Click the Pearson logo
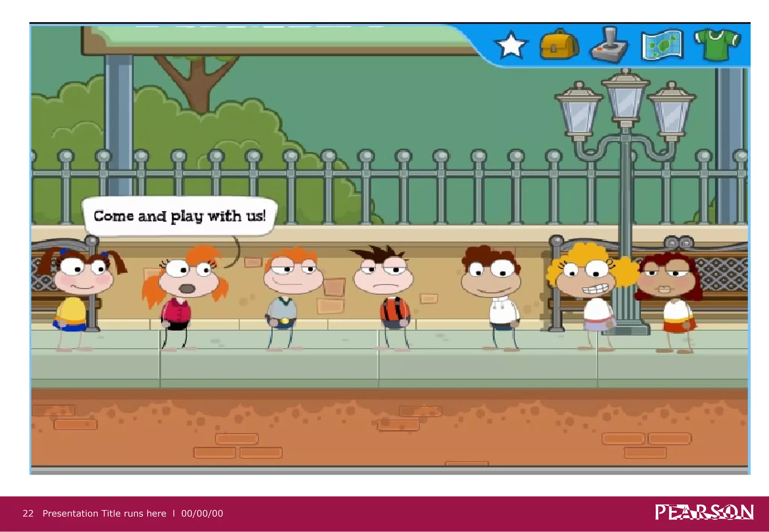This screenshot has height=532, width=769. tap(704, 512)
